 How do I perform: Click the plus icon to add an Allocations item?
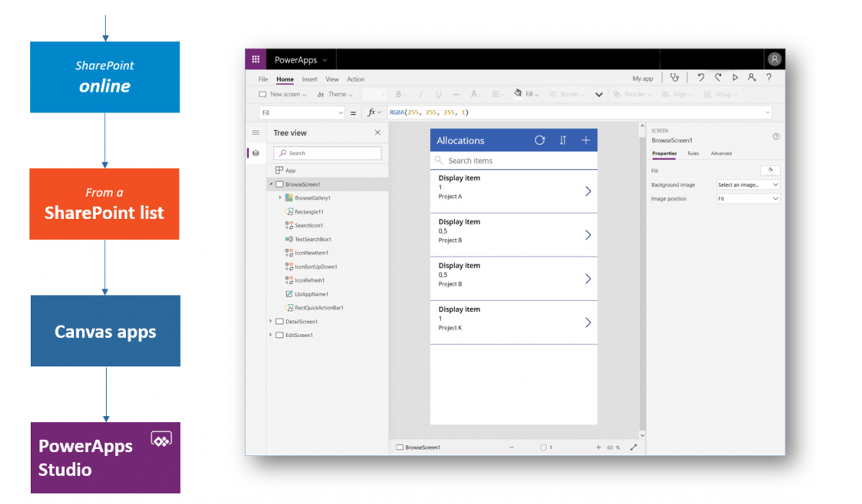coord(586,140)
